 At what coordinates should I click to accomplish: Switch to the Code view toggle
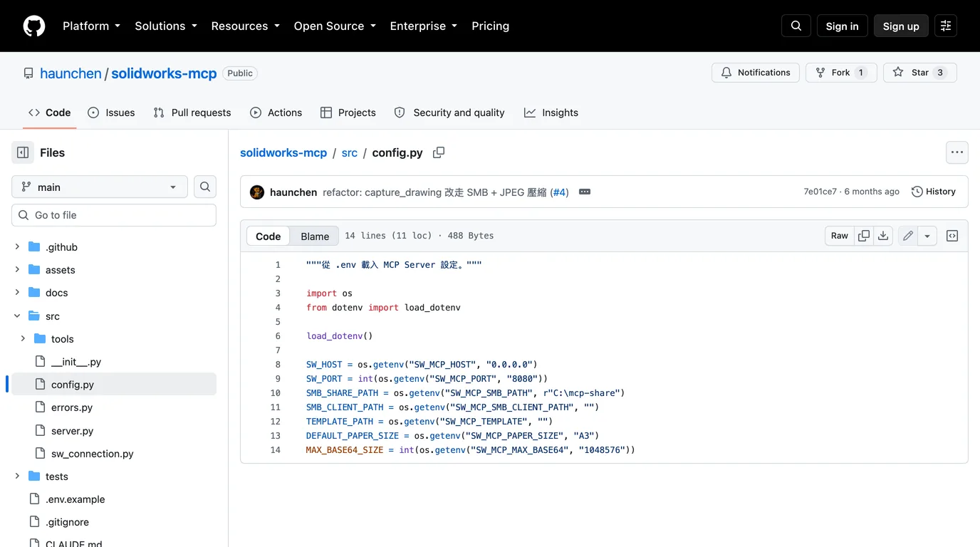269,236
